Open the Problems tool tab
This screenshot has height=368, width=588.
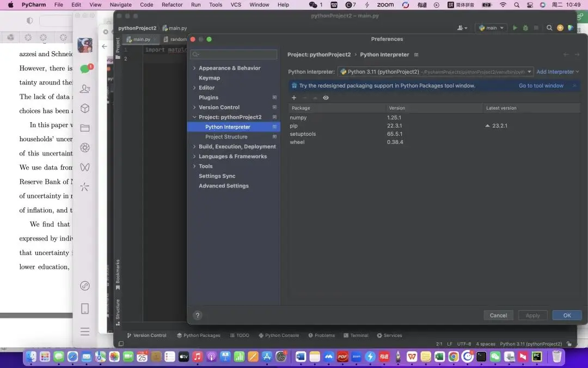point(321,335)
